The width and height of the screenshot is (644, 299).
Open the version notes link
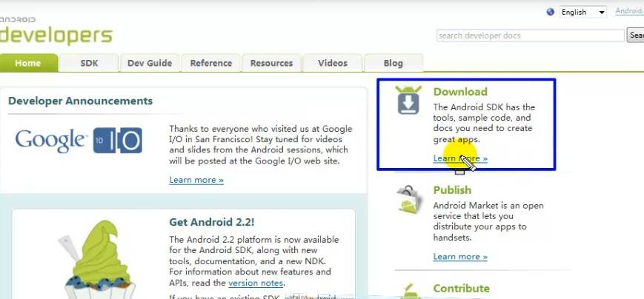point(256,283)
